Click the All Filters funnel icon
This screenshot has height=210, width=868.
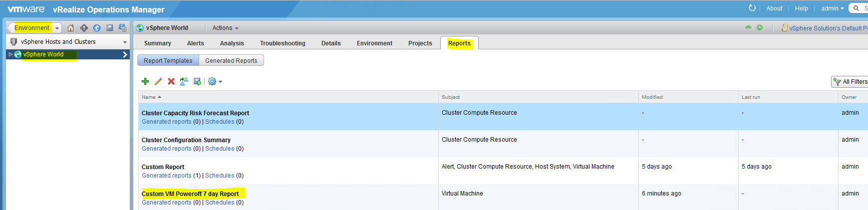coord(837,82)
